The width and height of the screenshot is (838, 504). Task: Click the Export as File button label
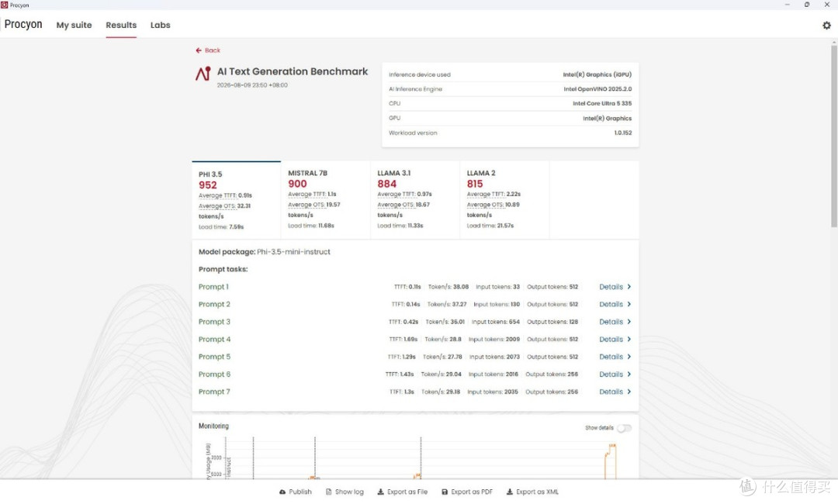(407, 492)
